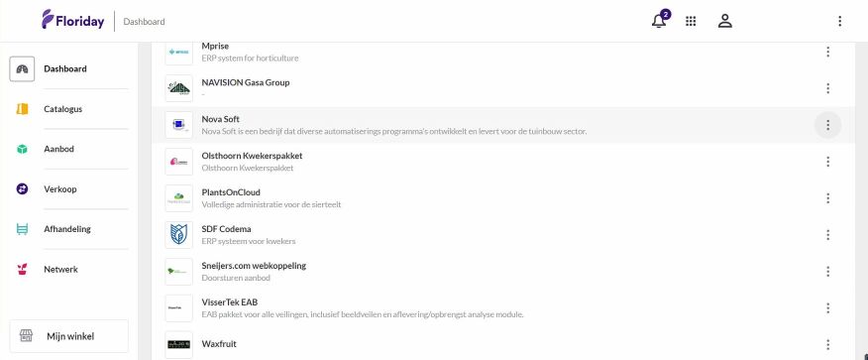This screenshot has height=360, width=868.
Task: Open the apps grid launcher icon
Action: click(691, 21)
